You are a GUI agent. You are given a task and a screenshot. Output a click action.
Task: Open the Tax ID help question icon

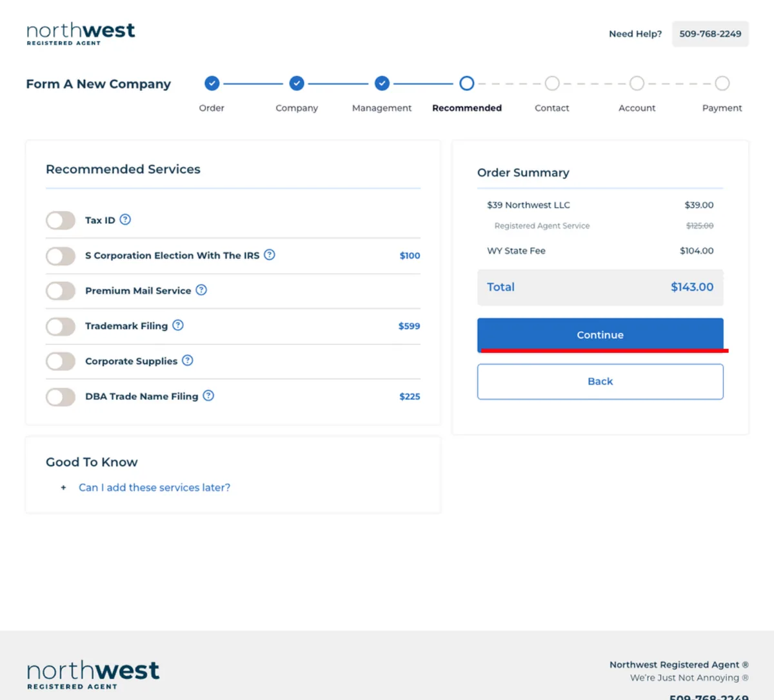point(125,219)
